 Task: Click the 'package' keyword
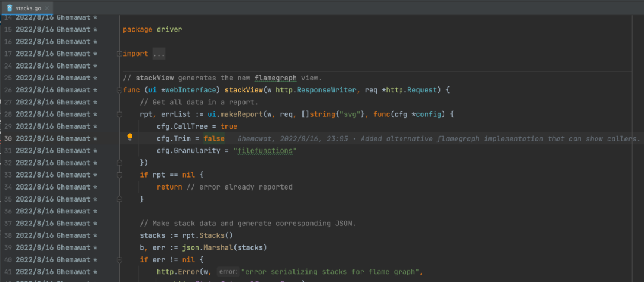pos(138,30)
